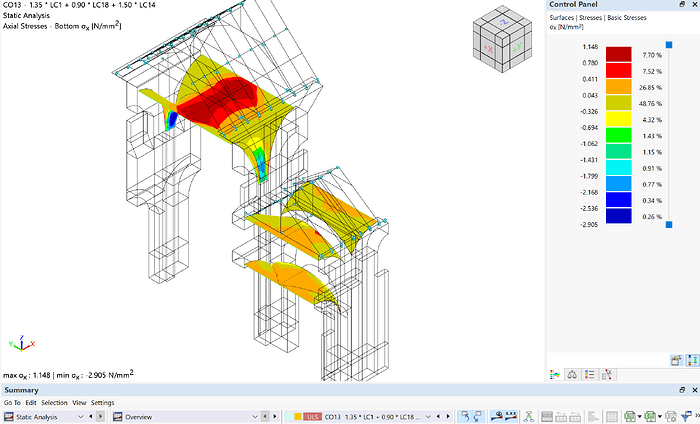Open the Selection menu

pyautogui.click(x=54, y=403)
